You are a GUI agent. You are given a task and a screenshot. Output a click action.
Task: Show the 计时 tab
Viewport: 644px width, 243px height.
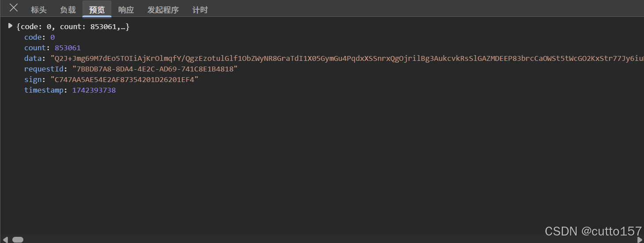point(200,10)
